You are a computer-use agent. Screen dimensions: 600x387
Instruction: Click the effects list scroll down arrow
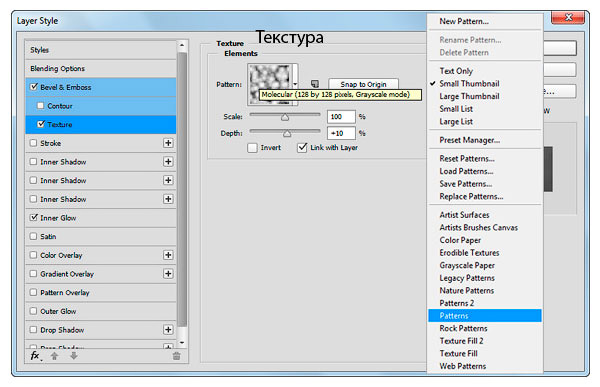point(182,342)
